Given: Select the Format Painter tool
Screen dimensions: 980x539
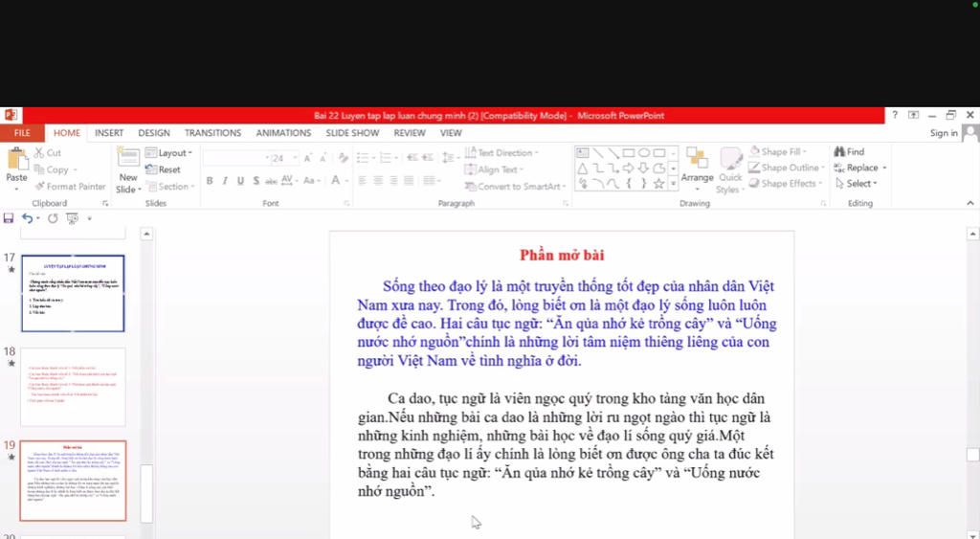Looking at the screenshot, I should coord(70,187).
